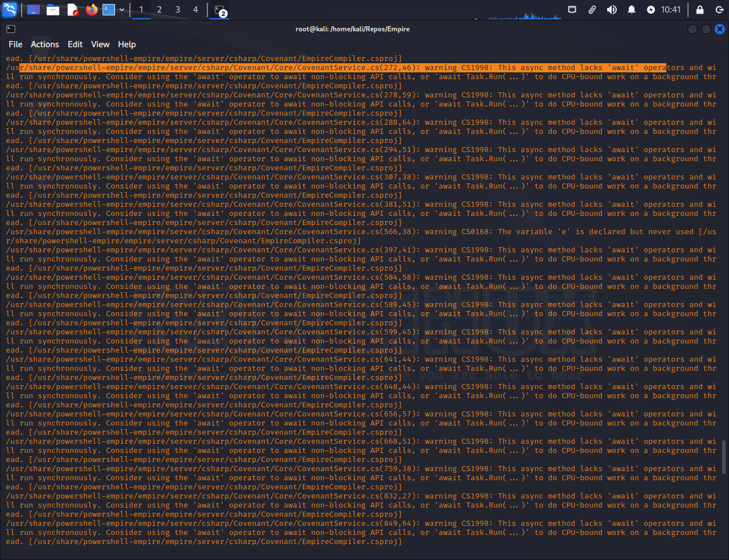
Task: Open the notifications bell icon
Action: tap(632, 10)
